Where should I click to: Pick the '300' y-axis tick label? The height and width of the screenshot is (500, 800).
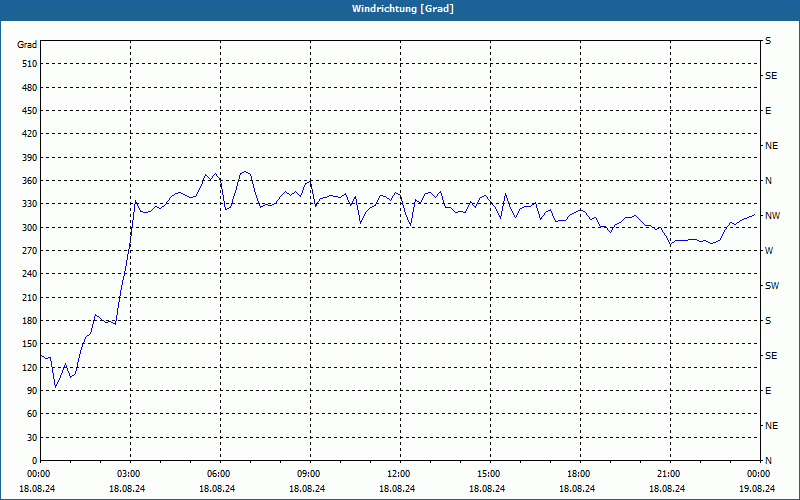30,228
